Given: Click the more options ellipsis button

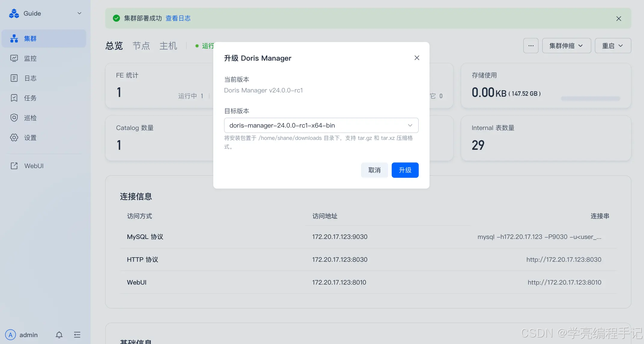Looking at the screenshot, I should pyautogui.click(x=530, y=45).
